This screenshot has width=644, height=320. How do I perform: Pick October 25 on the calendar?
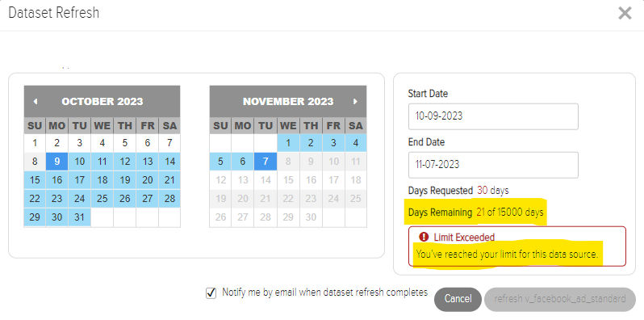click(102, 199)
